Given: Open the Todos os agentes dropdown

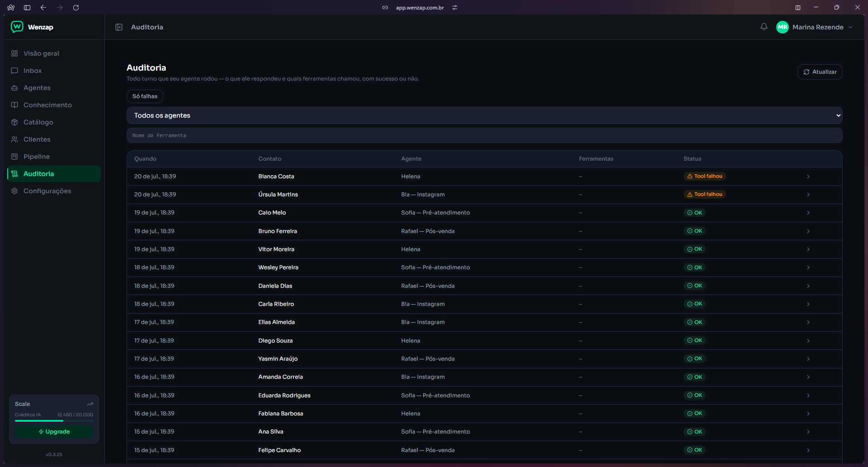Looking at the screenshot, I should point(484,115).
